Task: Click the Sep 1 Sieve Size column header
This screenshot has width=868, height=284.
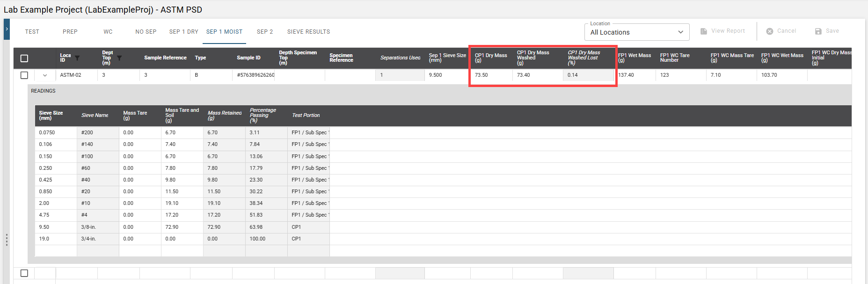Action: tap(447, 58)
